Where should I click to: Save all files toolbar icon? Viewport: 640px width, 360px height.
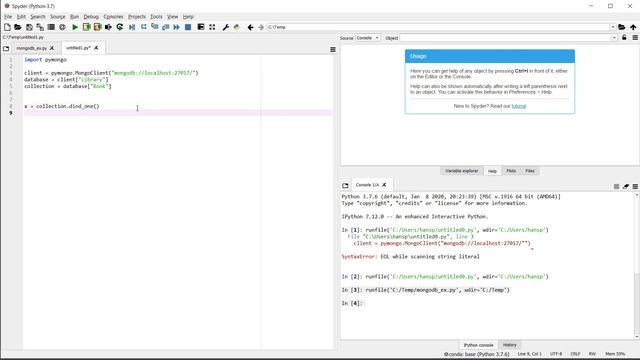pyautogui.click(x=40, y=27)
